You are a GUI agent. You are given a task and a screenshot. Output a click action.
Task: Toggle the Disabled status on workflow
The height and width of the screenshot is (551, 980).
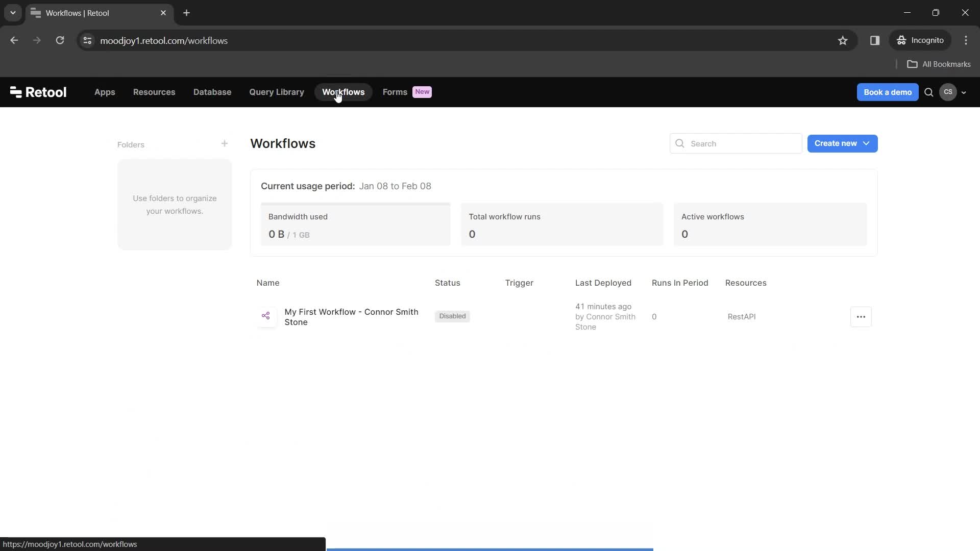[x=452, y=315]
